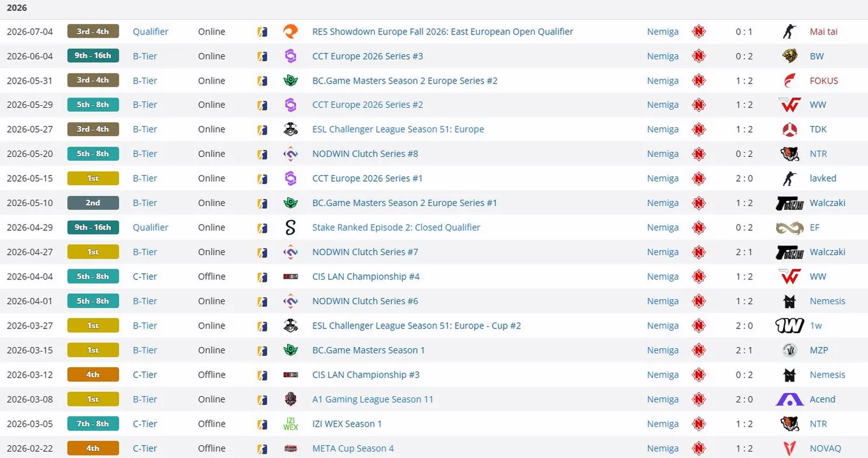This screenshot has height=458, width=868.
Task: Click the EF opponent dragon logo
Action: pos(789,227)
